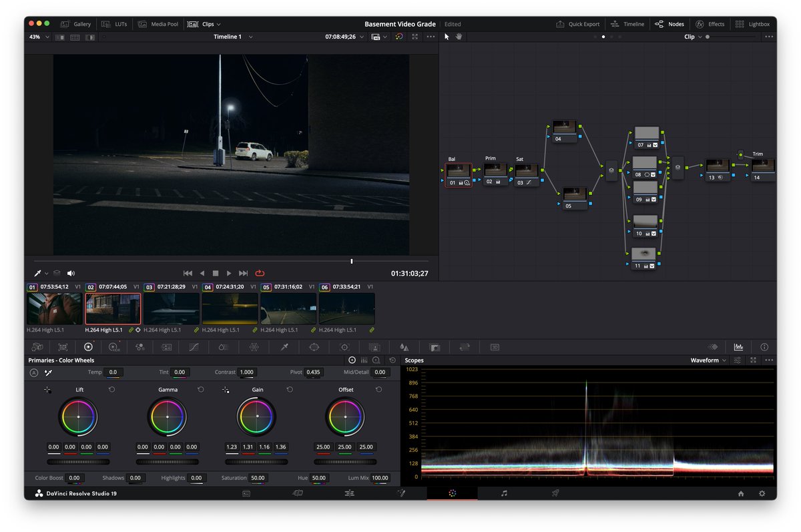Mute viewer audio speaker

[x=71, y=273]
